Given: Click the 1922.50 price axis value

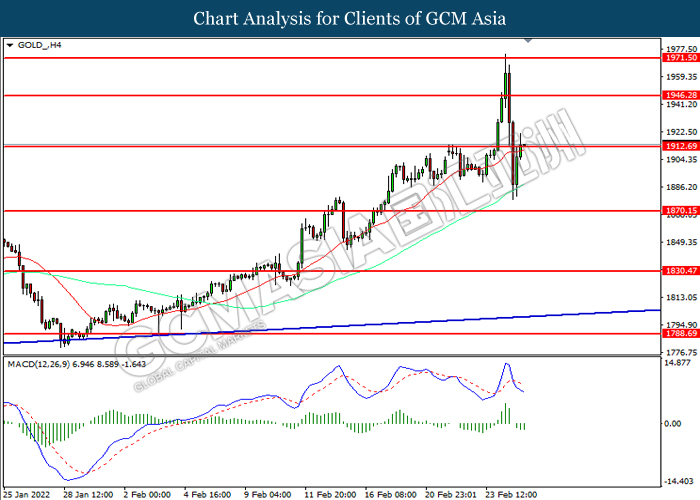Looking at the screenshot, I should 681,132.
